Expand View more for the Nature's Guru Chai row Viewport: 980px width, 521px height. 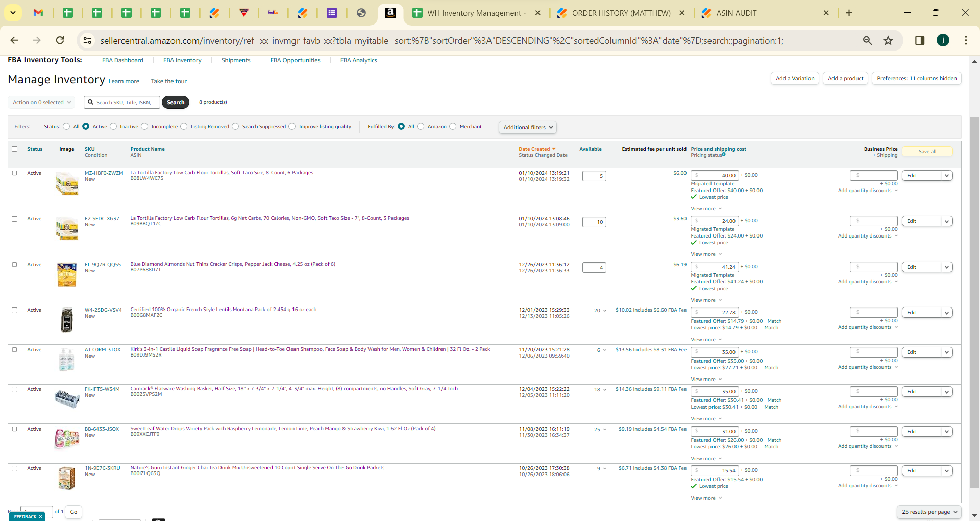point(706,498)
